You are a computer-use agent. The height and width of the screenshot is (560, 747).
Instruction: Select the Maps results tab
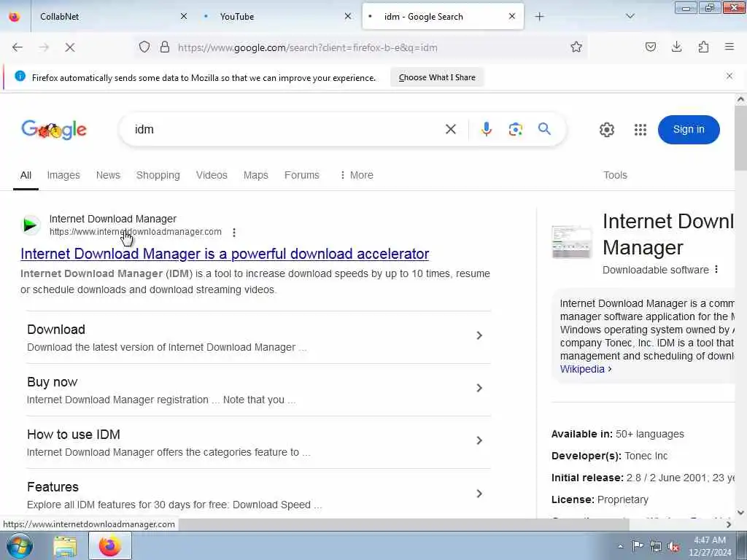point(256,175)
